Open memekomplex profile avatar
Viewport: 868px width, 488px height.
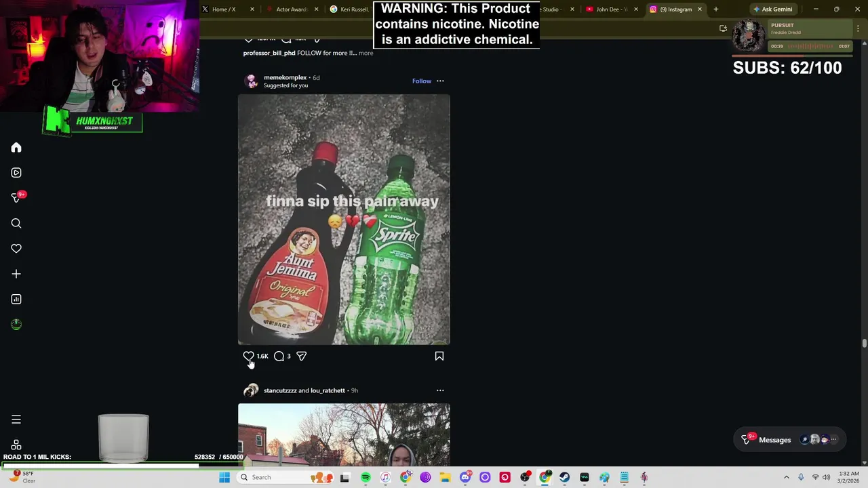(x=252, y=81)
